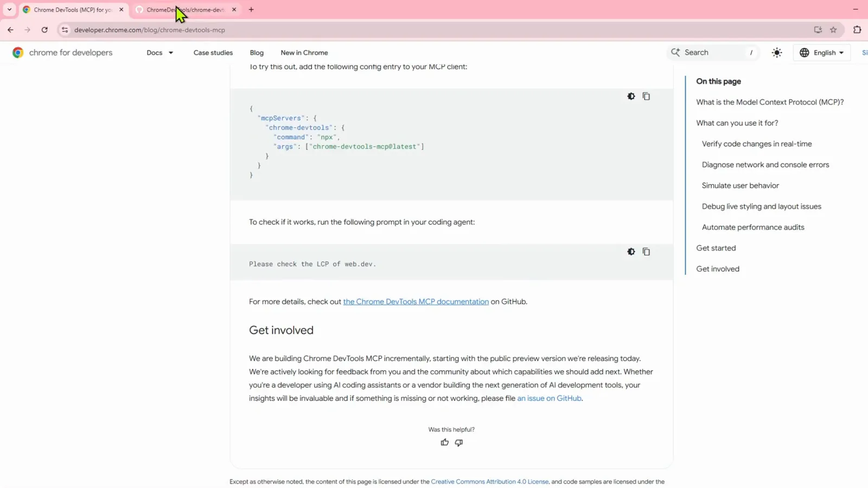This screenshot has height=488, width=868.
Task: Click the thumbs up helpful icon
Action: pos(445,442)
